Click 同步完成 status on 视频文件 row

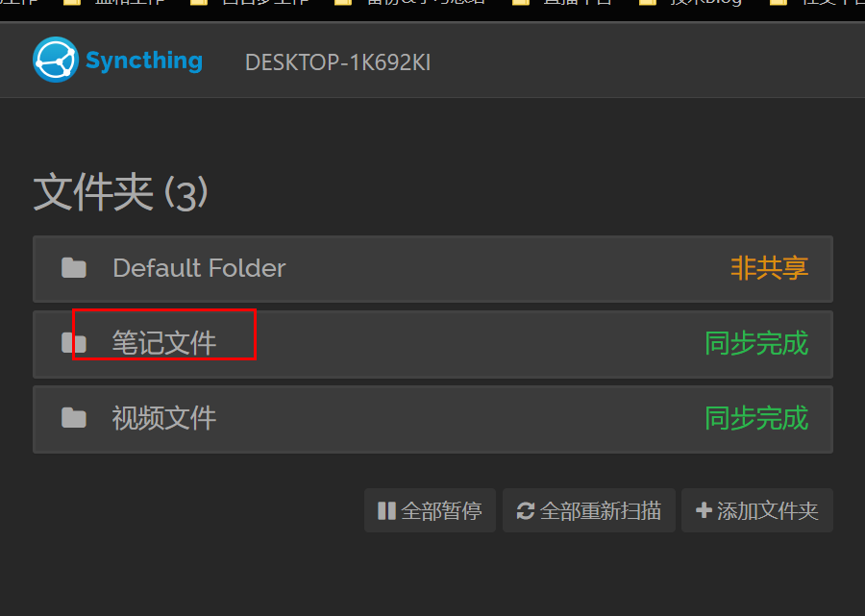click(757, 419)
